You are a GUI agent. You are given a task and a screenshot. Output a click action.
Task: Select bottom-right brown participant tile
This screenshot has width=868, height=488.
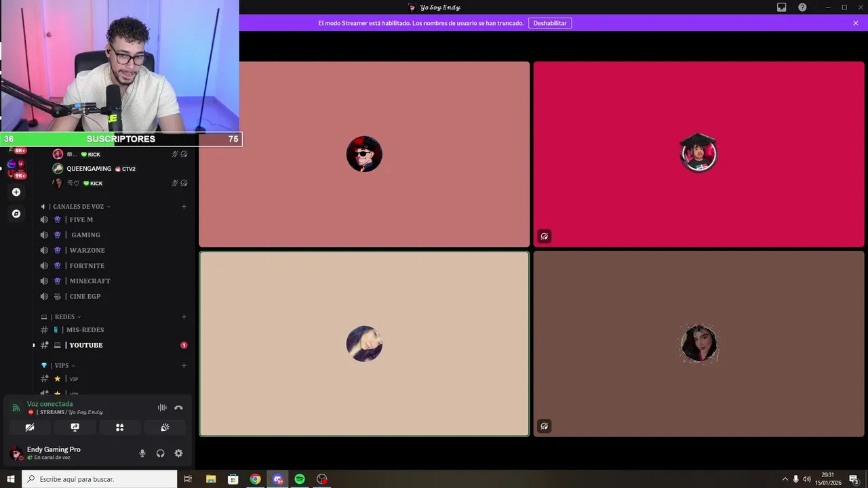pyautogui.click(x=698, y=344)
